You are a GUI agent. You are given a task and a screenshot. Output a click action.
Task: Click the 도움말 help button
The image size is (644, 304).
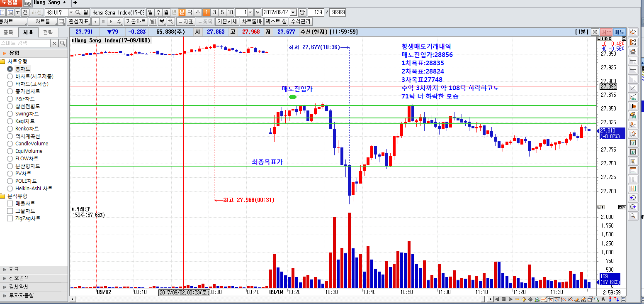tap(11, 2)
